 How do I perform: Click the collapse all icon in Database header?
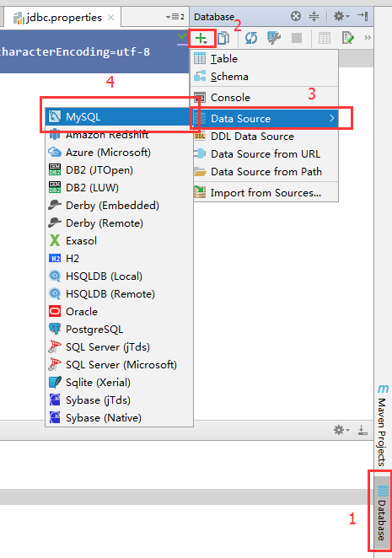pos(314,16)
